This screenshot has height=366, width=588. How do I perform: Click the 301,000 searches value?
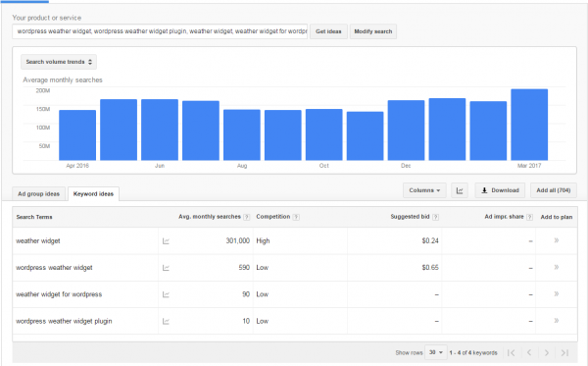click(238, 241)
